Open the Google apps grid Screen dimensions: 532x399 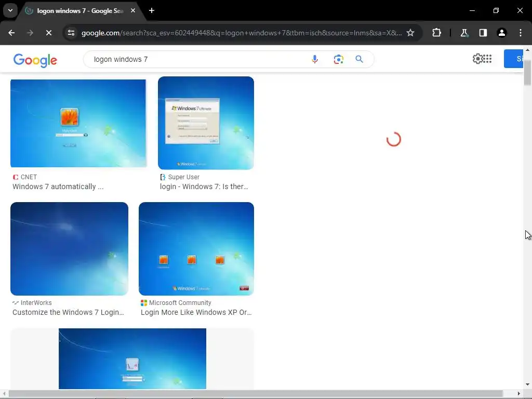pos(487,59)
